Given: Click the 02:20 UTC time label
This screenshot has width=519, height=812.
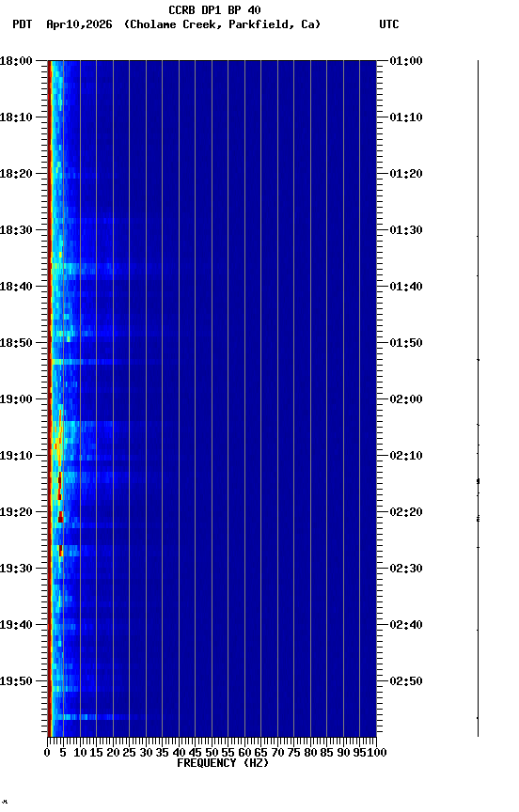Looking at the screenshot, I should point(406,512).
